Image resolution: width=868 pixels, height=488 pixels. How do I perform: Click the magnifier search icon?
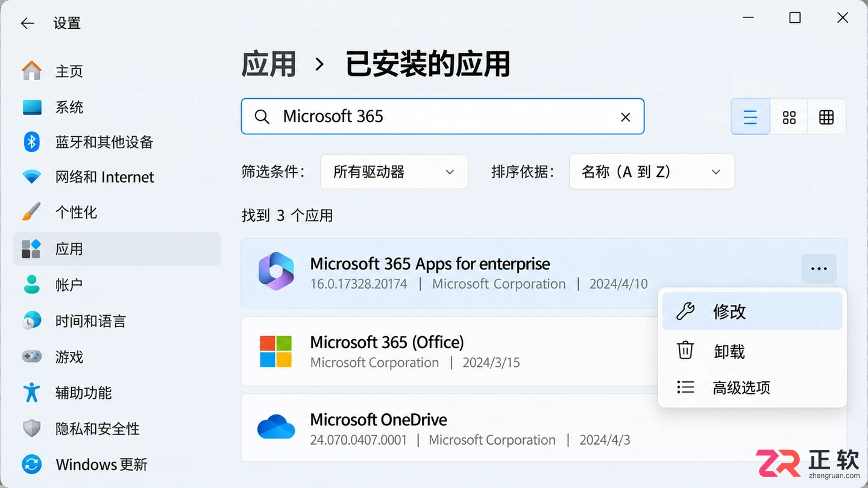262,117
